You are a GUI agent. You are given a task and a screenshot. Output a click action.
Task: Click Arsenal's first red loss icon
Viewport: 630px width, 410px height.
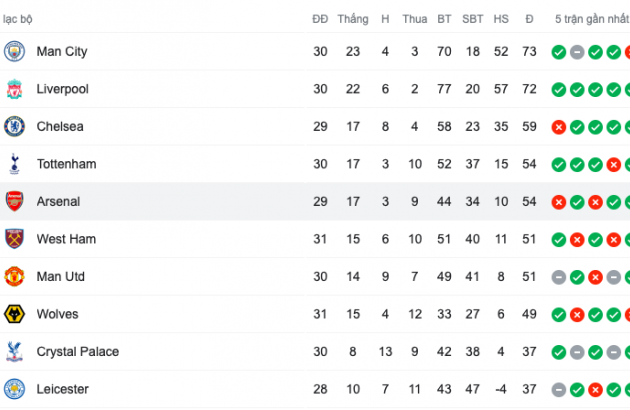(x=559, y=202)
